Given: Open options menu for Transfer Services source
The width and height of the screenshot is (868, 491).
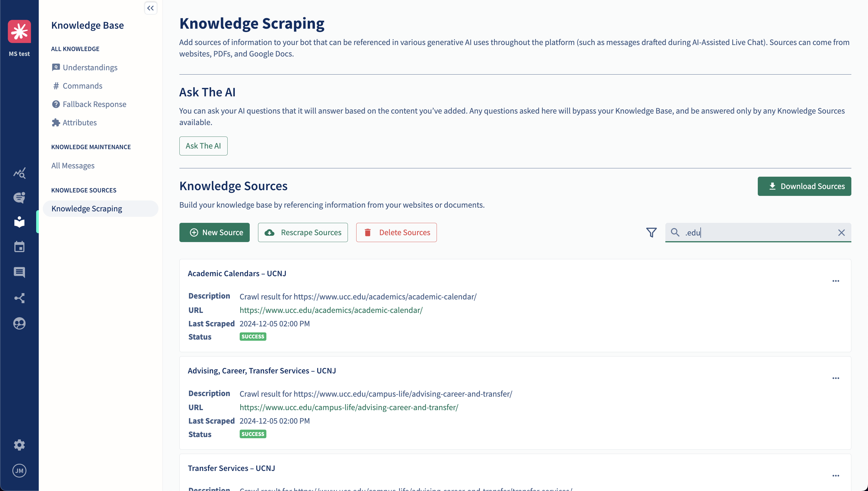Looking at the screenshot, I should (x=836, y=476).
